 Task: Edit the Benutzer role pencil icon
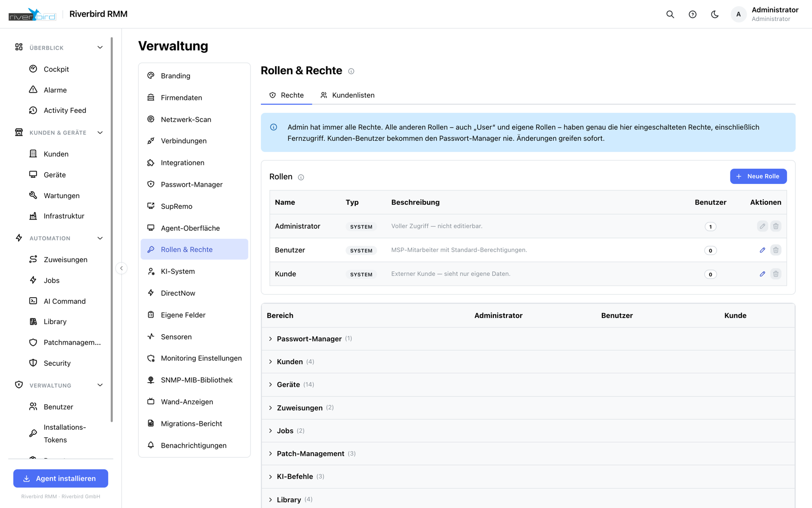(x=762, y=250)
